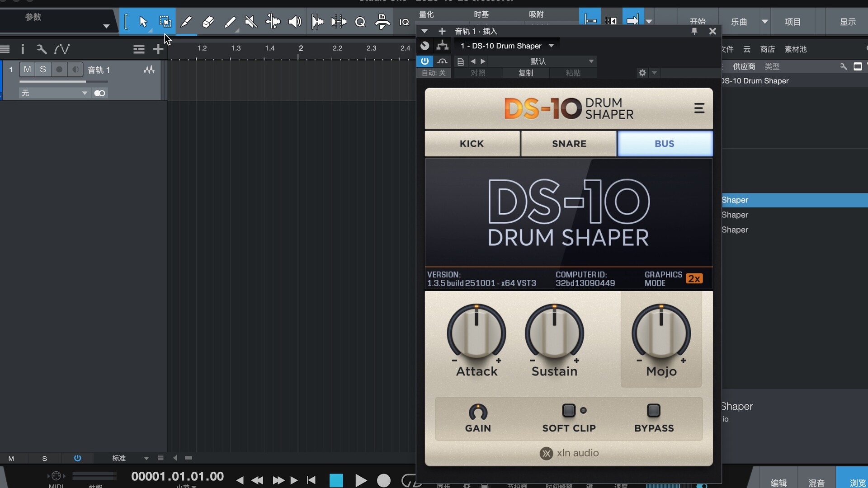Open plugin settings gear icon
868x488 pixels.
pos(642,73)
